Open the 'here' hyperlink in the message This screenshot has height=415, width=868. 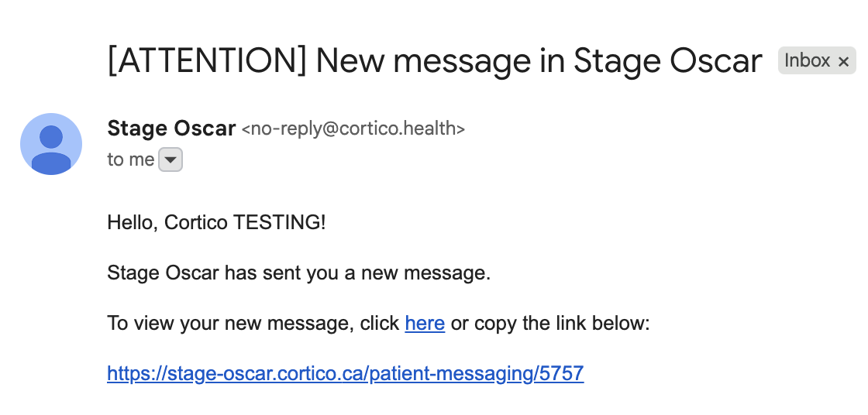pos(425,323)
